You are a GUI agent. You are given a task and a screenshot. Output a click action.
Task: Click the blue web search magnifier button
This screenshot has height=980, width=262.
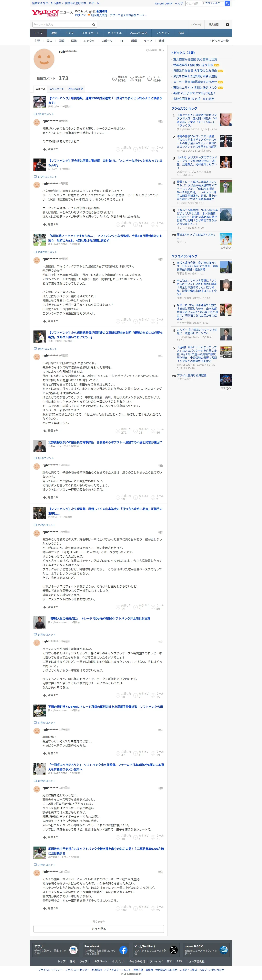point(227,3)
